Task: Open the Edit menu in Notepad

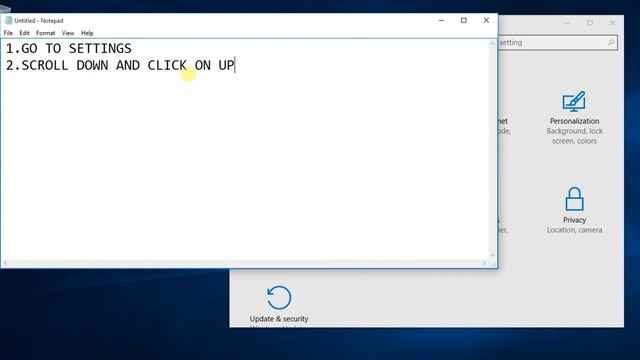Action: coord(24,33)
